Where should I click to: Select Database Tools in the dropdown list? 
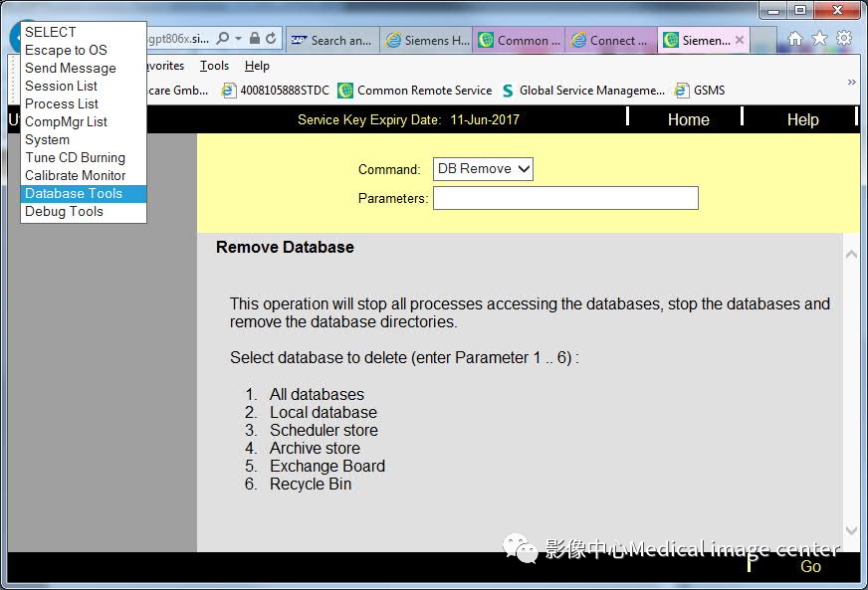pos(74,194)
